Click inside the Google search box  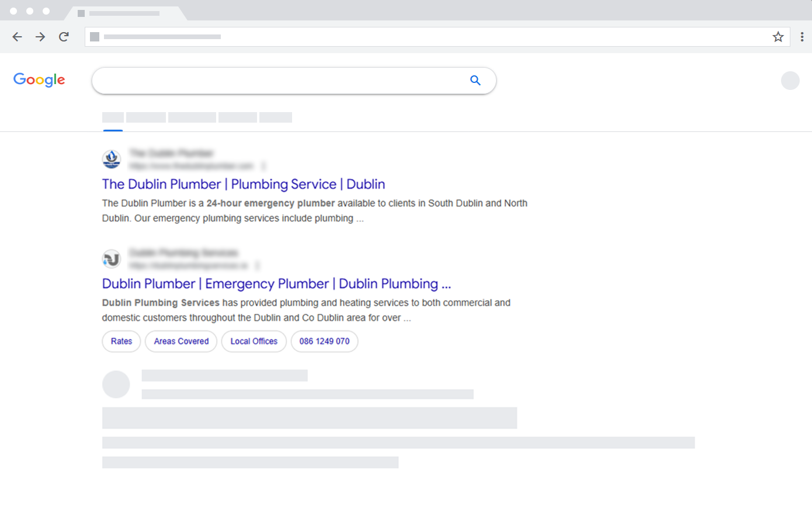pos(280,81)
